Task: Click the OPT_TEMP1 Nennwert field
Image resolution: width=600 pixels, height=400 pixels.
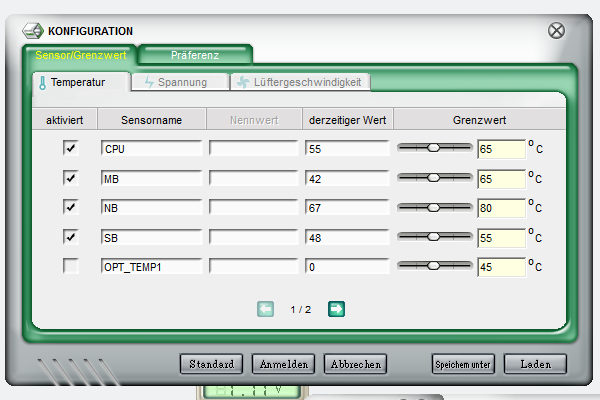Action: point(253,266)
